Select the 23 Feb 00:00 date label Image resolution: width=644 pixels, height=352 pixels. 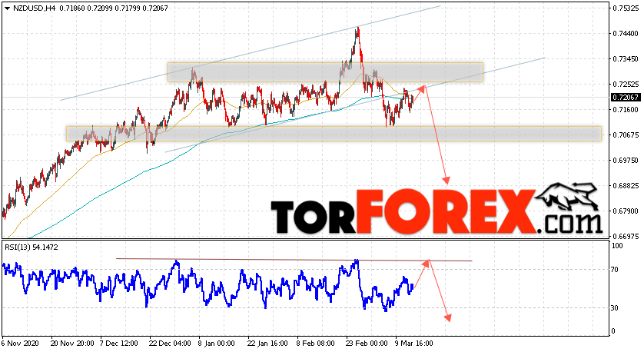[367, 344]
